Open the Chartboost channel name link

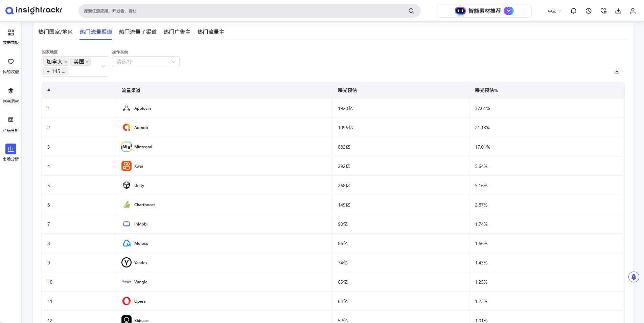coord(144,205)
